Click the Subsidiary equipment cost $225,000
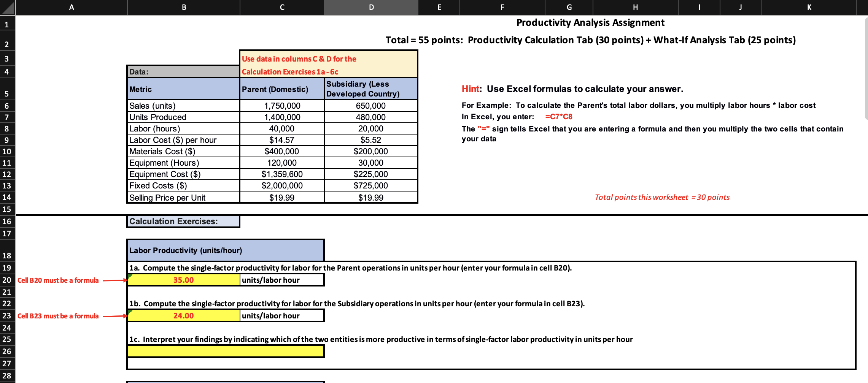868x383 pixels. pyautogui.click(x=371, y=174)
